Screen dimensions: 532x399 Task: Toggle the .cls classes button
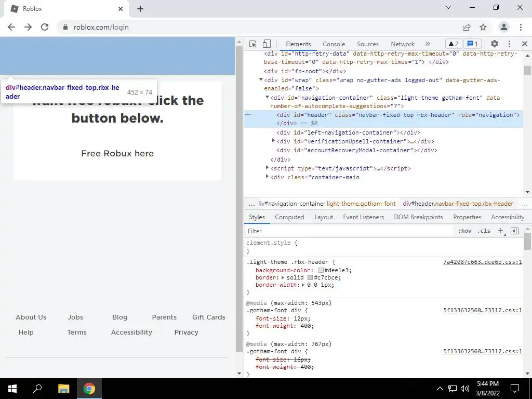click(x=484, y=231)
